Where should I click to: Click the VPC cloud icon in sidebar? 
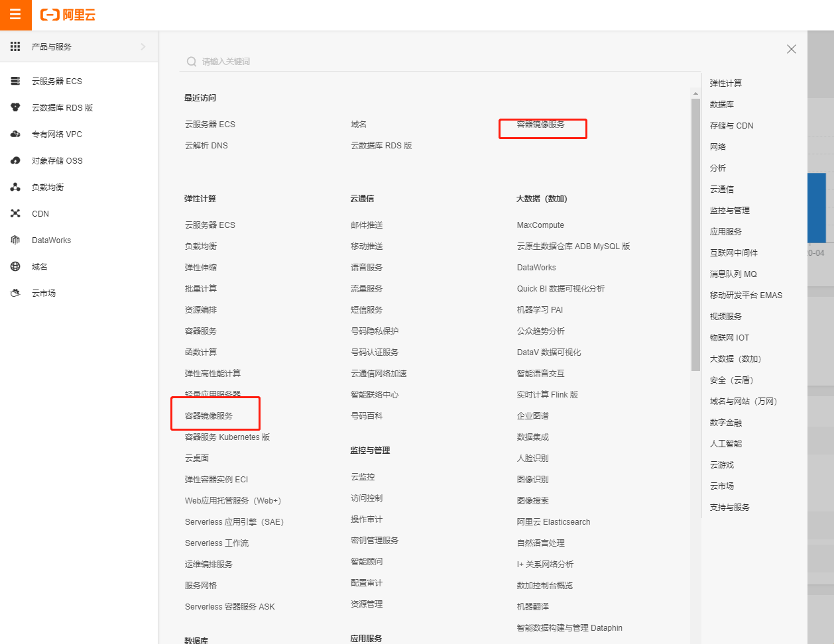coord(15,134)
